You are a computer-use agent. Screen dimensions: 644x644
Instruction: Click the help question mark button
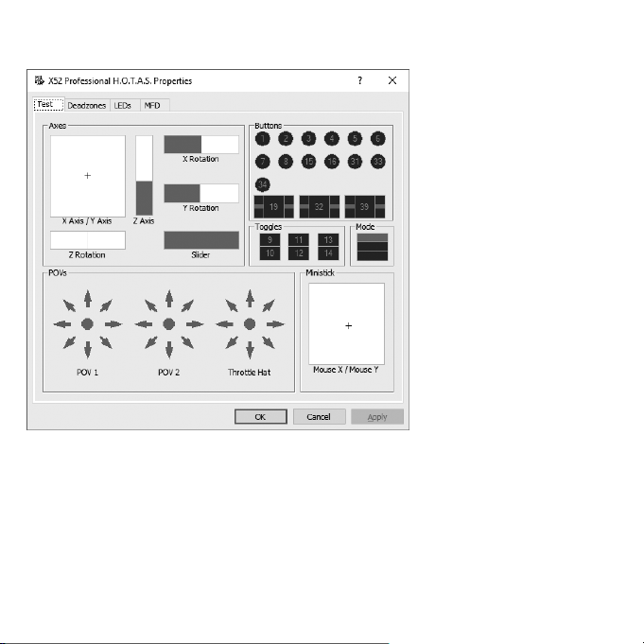tap(359, 80)
